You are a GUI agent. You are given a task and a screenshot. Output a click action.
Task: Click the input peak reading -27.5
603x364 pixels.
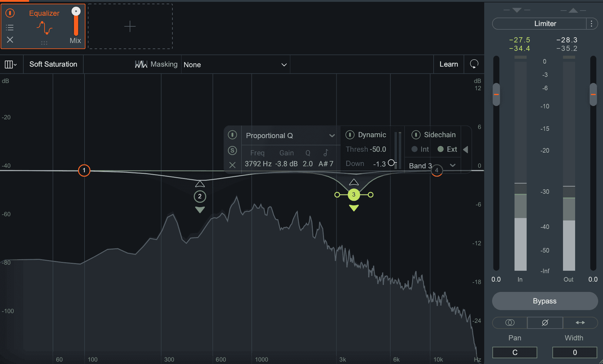[520, 40]
